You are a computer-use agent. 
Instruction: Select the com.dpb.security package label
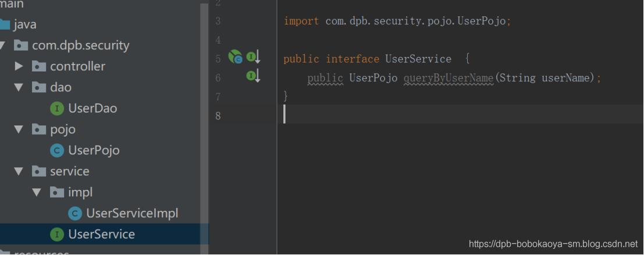coord(80,45)
